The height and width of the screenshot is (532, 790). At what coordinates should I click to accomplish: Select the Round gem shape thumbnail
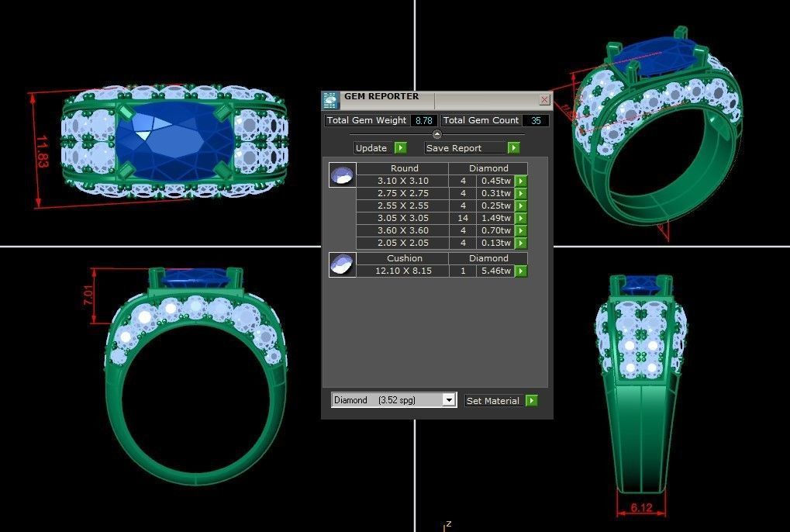pos(343,174)
